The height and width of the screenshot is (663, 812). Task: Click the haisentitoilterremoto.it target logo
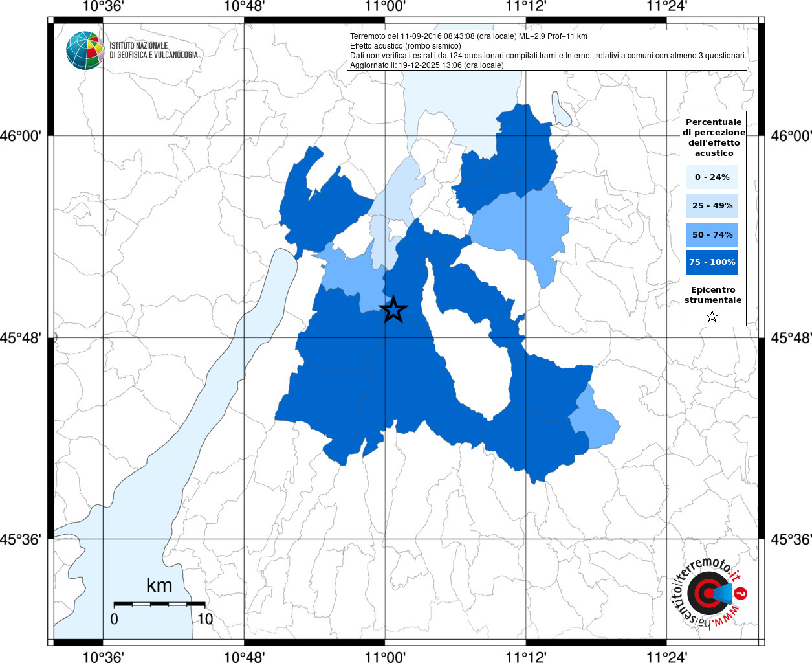coord(705,593)
